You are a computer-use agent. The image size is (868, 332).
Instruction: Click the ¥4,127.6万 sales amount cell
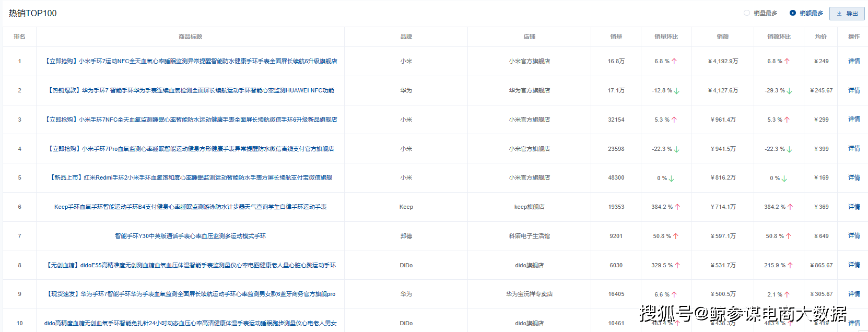723,90
